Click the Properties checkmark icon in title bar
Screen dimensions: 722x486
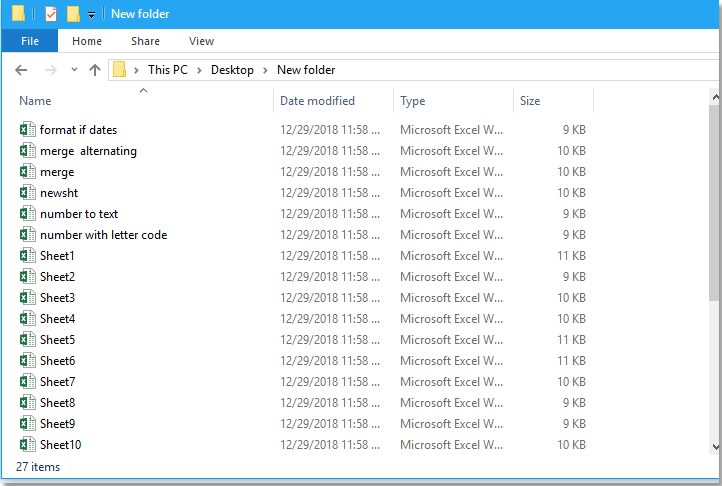(51, 14)
